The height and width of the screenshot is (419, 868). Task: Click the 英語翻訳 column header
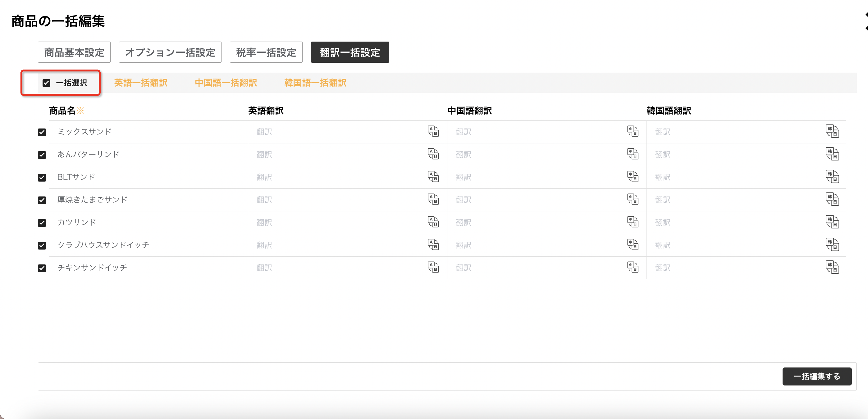[x=266, y=111]
